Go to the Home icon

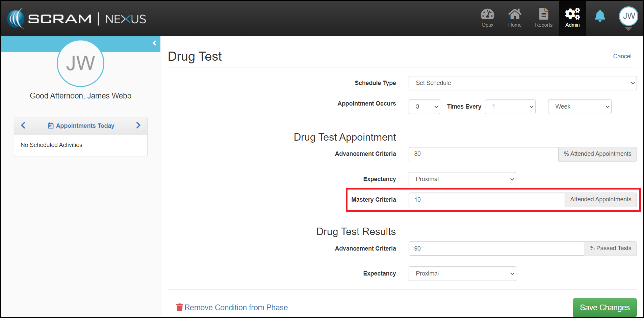pos(515,15)
